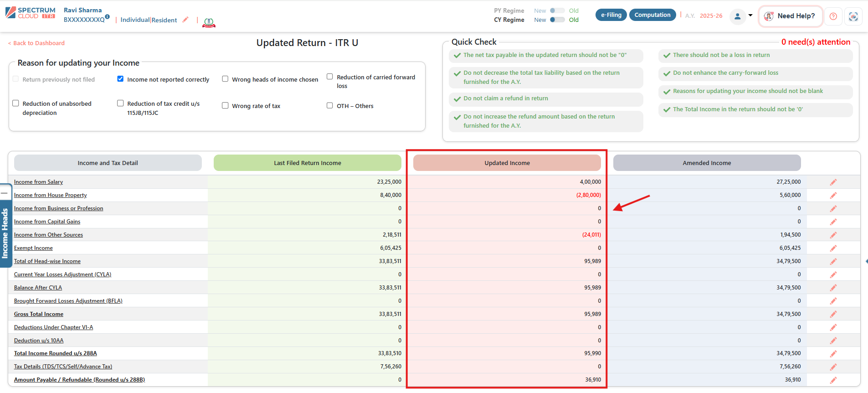The image size is (868, 393).
Task: Check Reduction of carried forward loss
Action: (330, 76)
